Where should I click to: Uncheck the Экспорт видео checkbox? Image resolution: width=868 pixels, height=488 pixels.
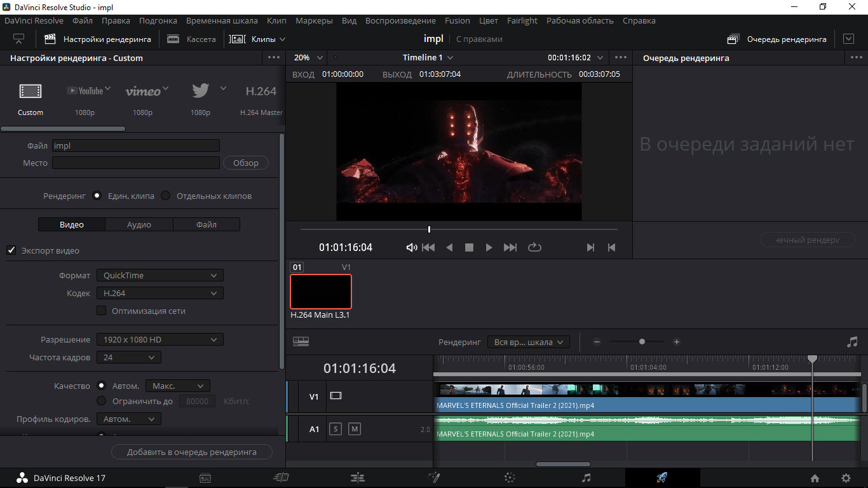[x=11, y=250]
